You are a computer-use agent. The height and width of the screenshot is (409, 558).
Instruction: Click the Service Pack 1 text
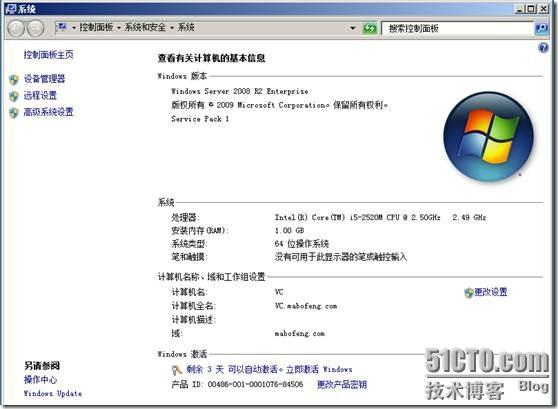click(x=200, y=119)
